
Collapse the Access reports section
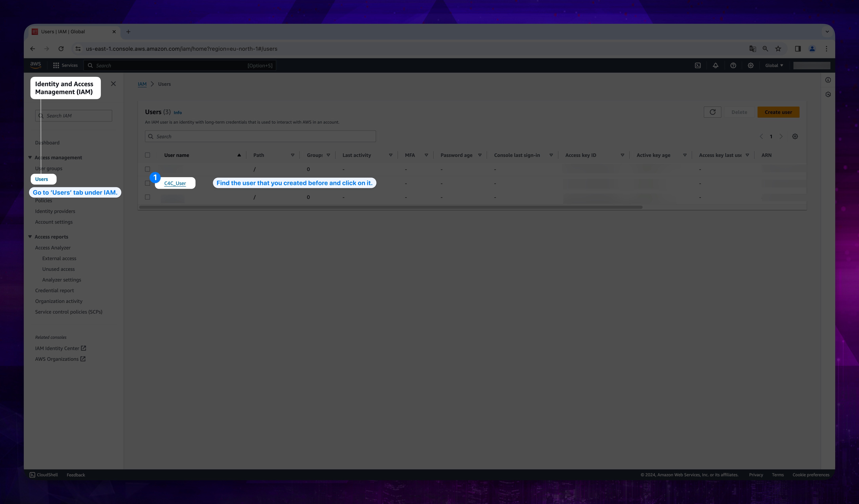(30, 237)
